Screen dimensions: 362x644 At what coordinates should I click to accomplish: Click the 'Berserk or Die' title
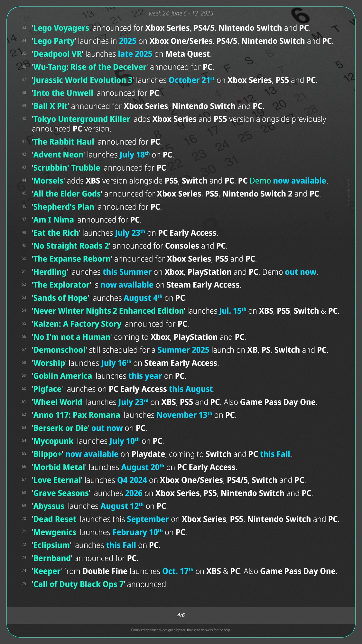(60, 428)
